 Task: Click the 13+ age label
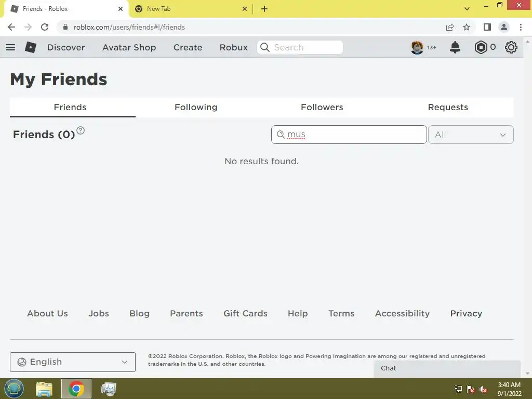click(432, 47)
